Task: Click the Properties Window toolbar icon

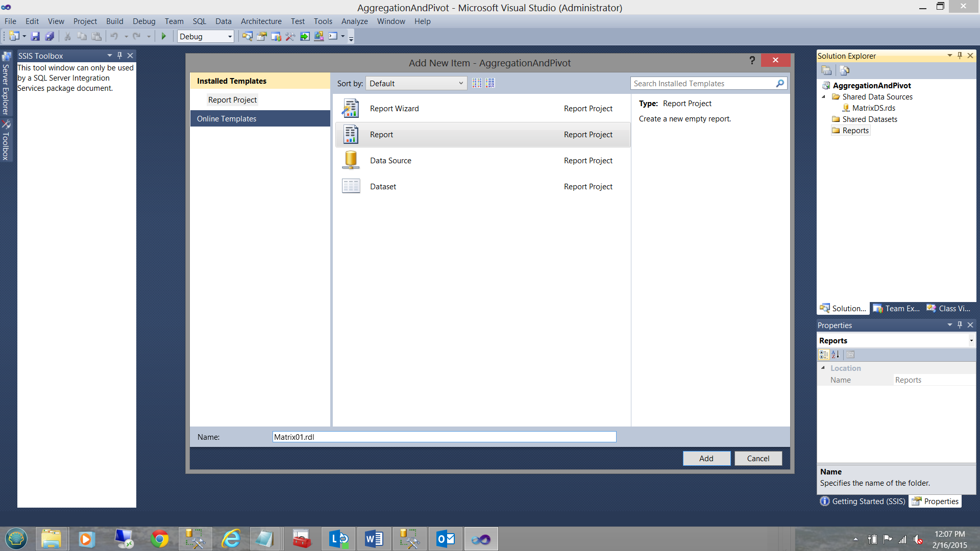Action: (x=262, y=36)
